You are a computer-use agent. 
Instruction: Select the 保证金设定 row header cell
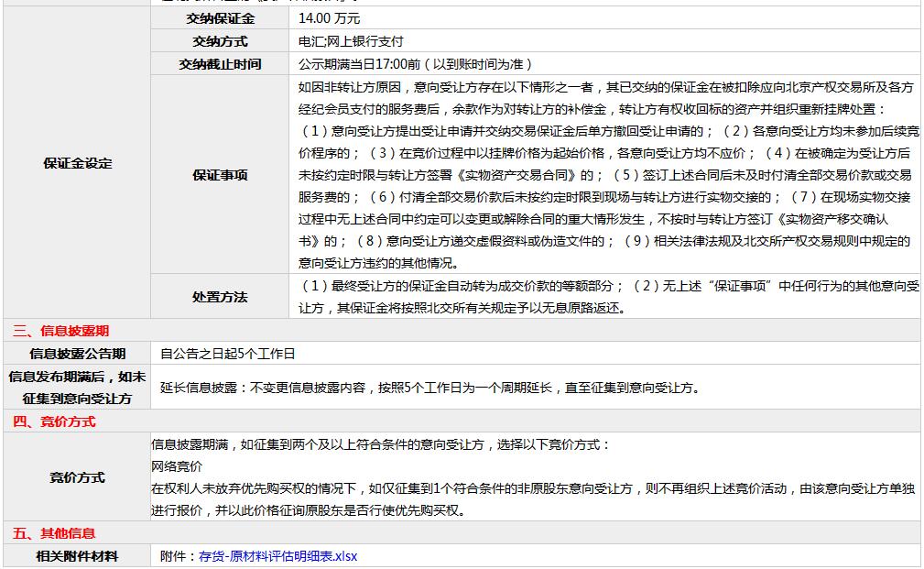pos(77,163)
